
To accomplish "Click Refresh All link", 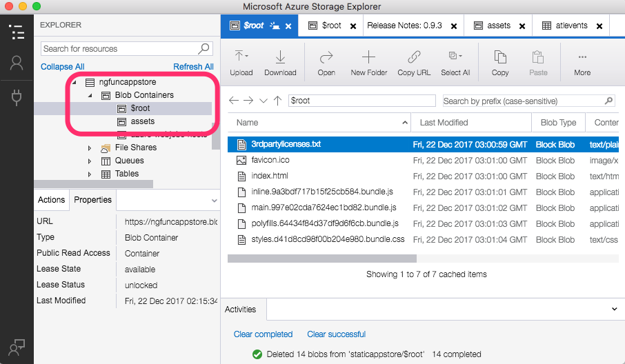I will pyautogui.click(x=193, y=66).
